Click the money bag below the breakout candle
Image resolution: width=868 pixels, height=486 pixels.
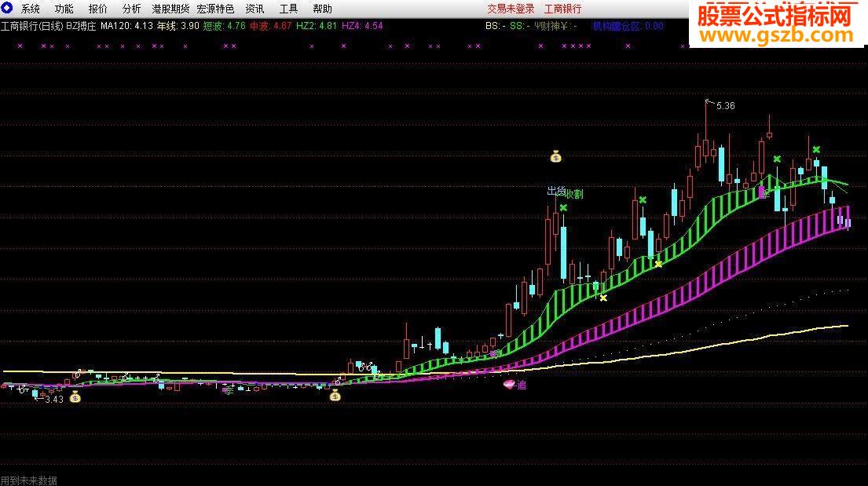point(335,395)
